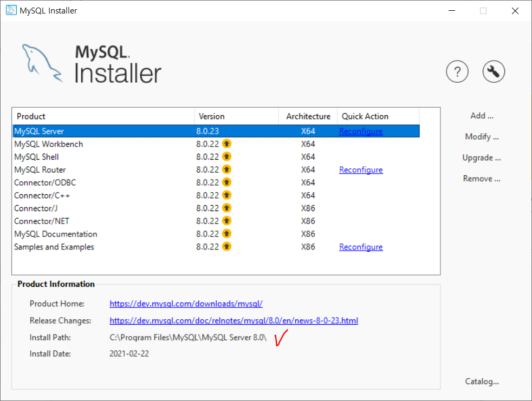Reconfigure MySQL Server via its Quick Action link
Screen dimensions: 532x401
click(361, 131)
